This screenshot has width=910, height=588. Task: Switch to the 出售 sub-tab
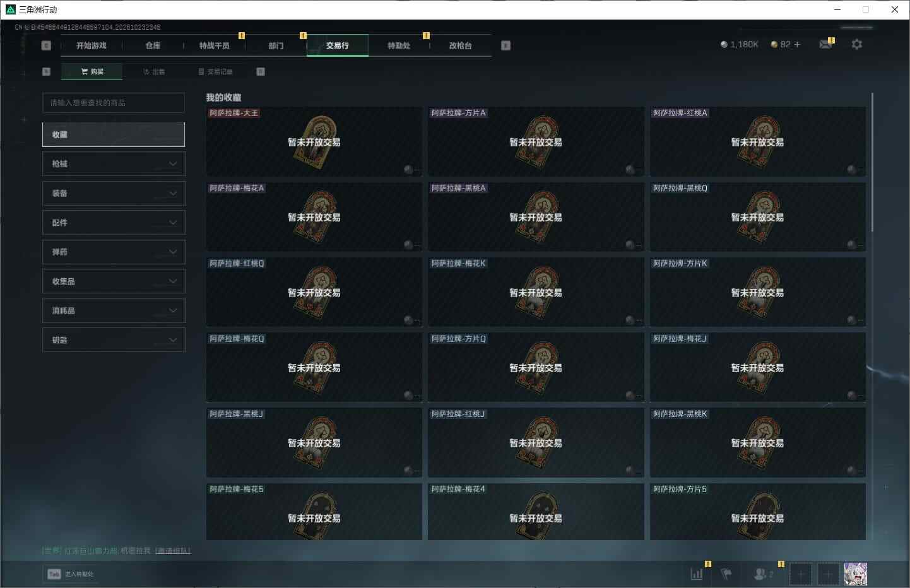(x=154, y=72)
